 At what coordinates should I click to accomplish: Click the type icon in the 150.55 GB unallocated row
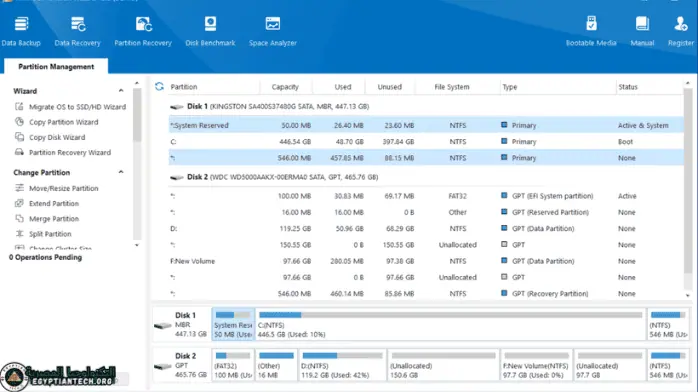click(504, 244)
